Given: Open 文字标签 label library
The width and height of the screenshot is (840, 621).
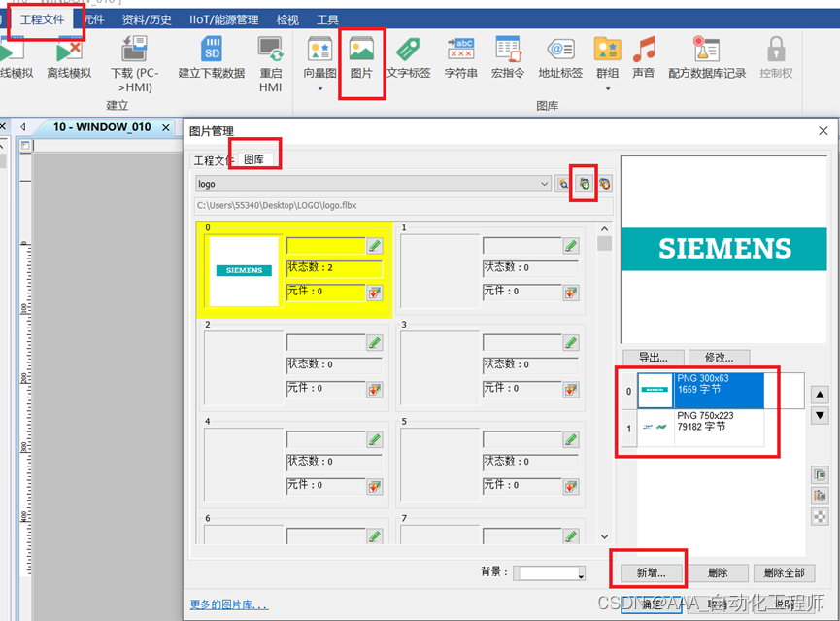Looking at the screenshot, I should pyautogui.click(x=409, y=57).
